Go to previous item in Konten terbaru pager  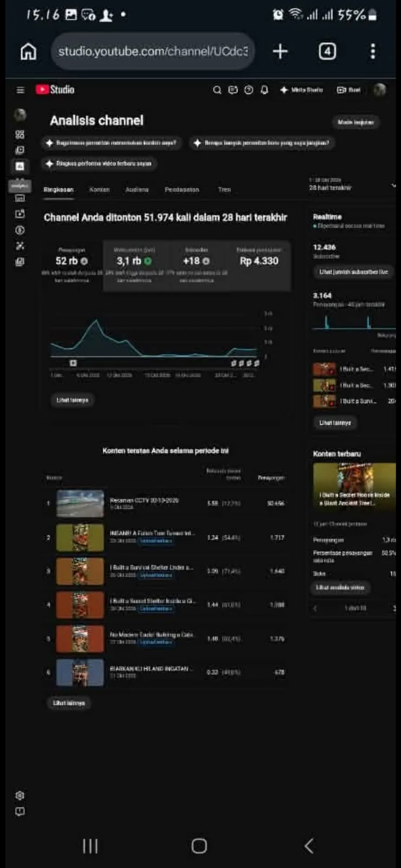click(315, 608)
